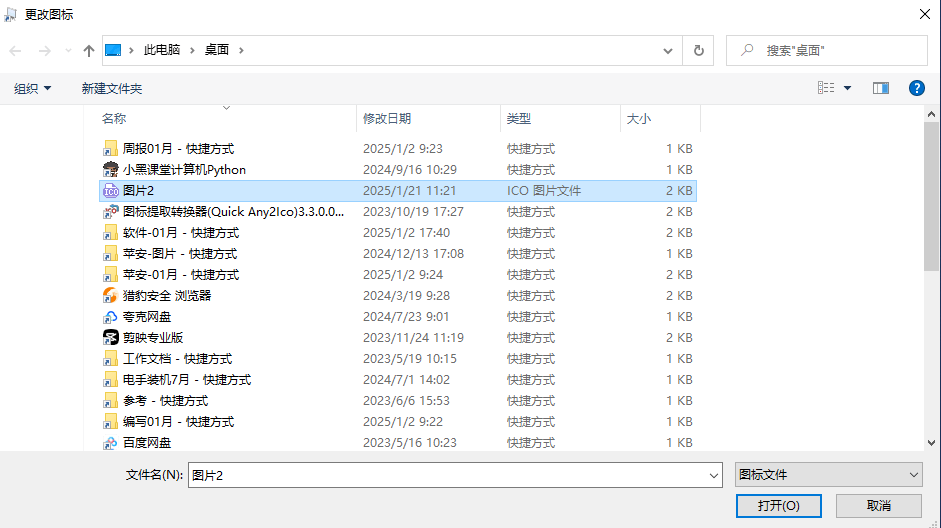Click the vertical scrollbar thumb
Screen dimensions: 941x528
[931, 196]
